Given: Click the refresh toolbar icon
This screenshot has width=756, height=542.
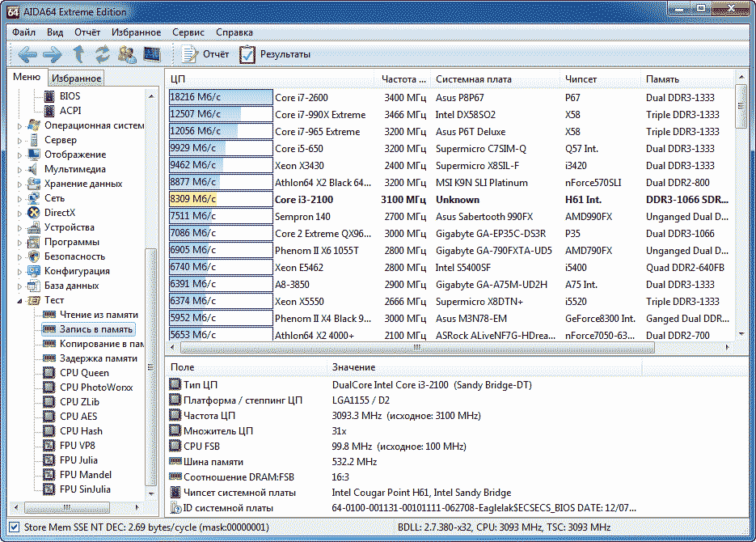Looking at the screenshot, I should [102, 54].
